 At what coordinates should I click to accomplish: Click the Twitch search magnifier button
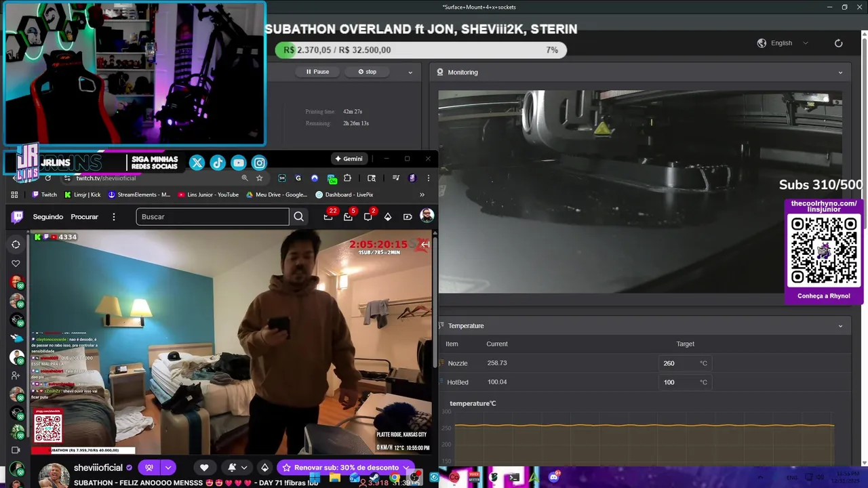[298, 217]
